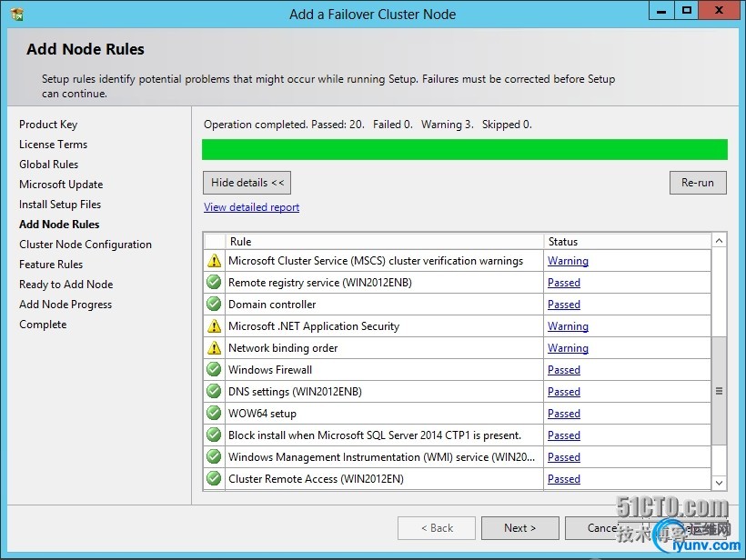Select the Add Node Rules sidebar step
Viewport: 746px width, 560px height.
coord(59,225)
